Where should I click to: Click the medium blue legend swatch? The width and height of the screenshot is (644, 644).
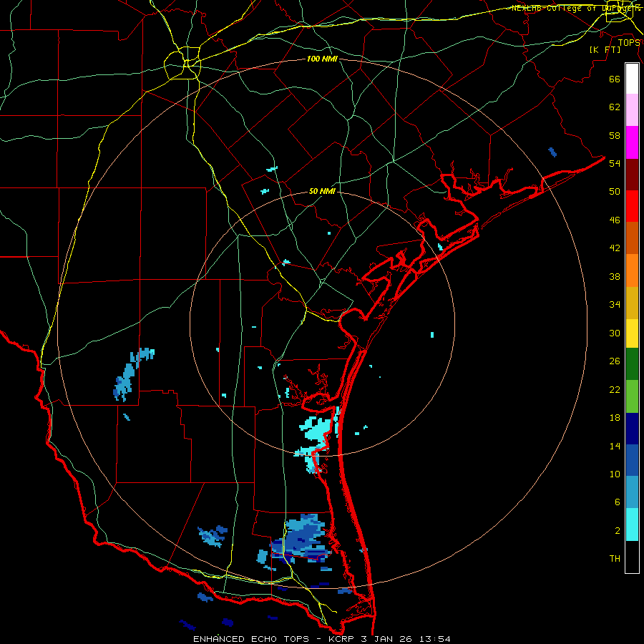[632, 460]
